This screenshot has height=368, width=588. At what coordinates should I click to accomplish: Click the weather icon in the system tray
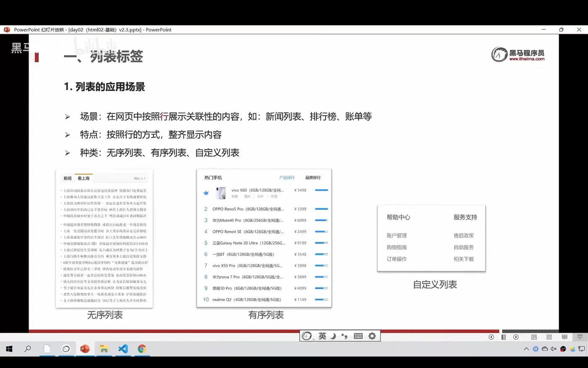572,349
